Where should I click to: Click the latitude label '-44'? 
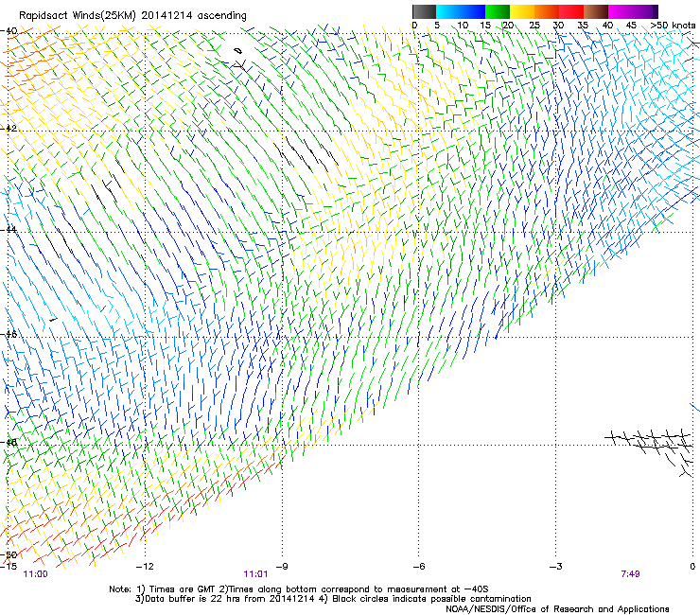point(9,230)
